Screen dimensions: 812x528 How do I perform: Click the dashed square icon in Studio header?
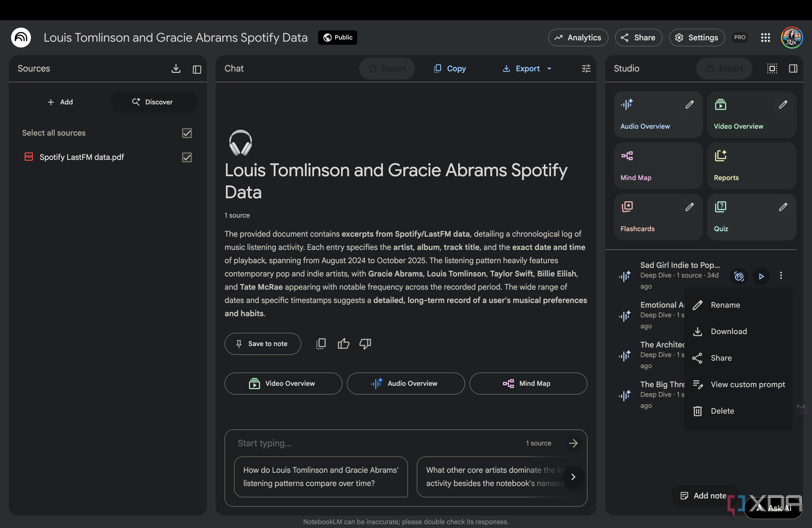772,68
